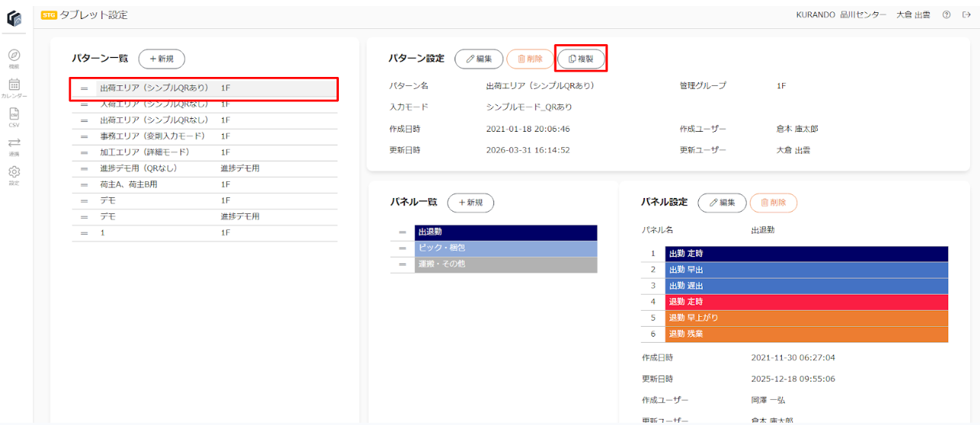Click the 退勤 早上がり orange bar
Screen dimensions: 980x425
coord(806,318)
